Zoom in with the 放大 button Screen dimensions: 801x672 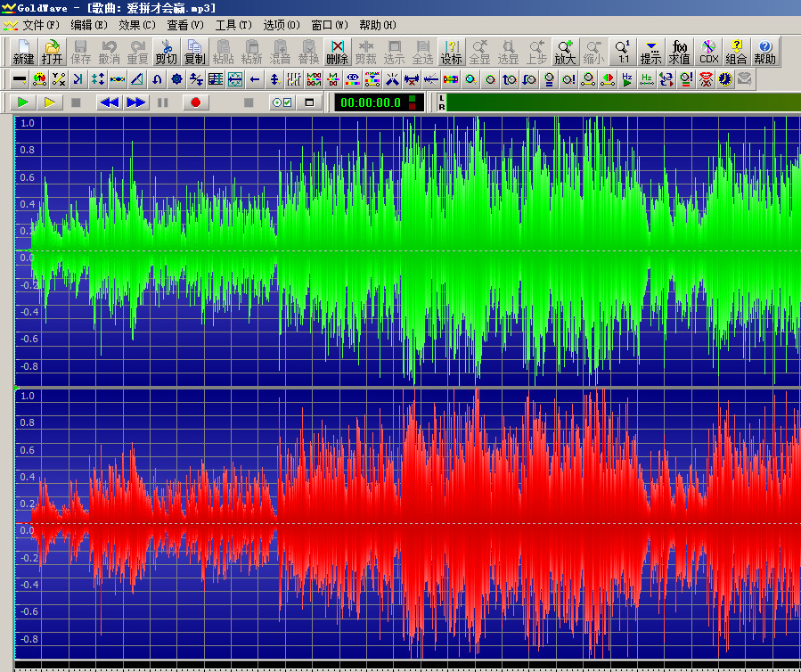(x=566, y=52)
